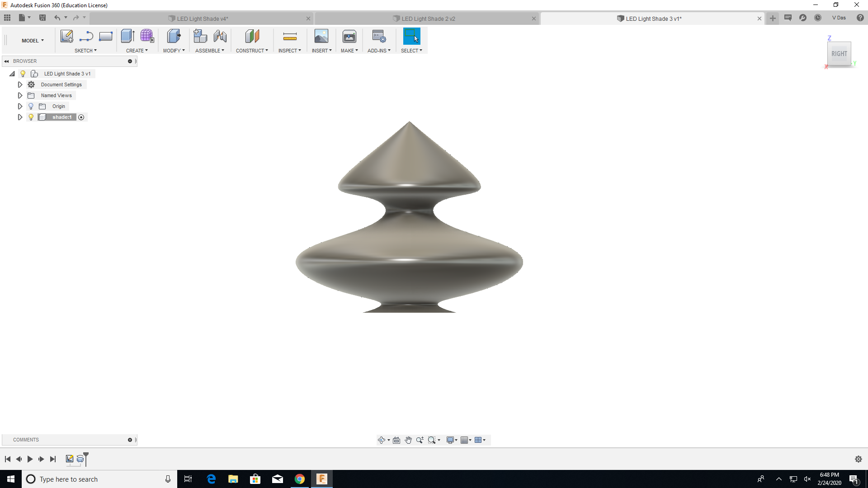Select the Measure tool icon
Viewport: 868px width, 488px height.
pyautogui.click(x=290, y=36)
